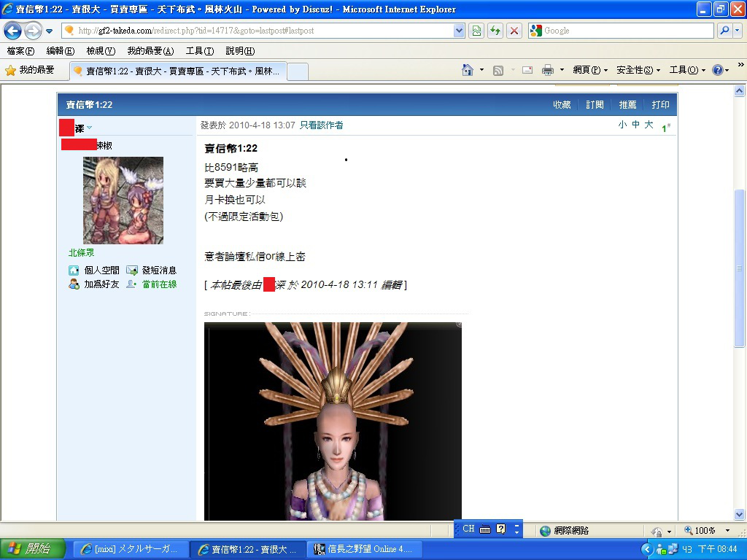Image resolution: width=747 pixels, height=560 pixels.
Task: Switch to 信長之野望 Online taskbar window
Action: [365, 550]
